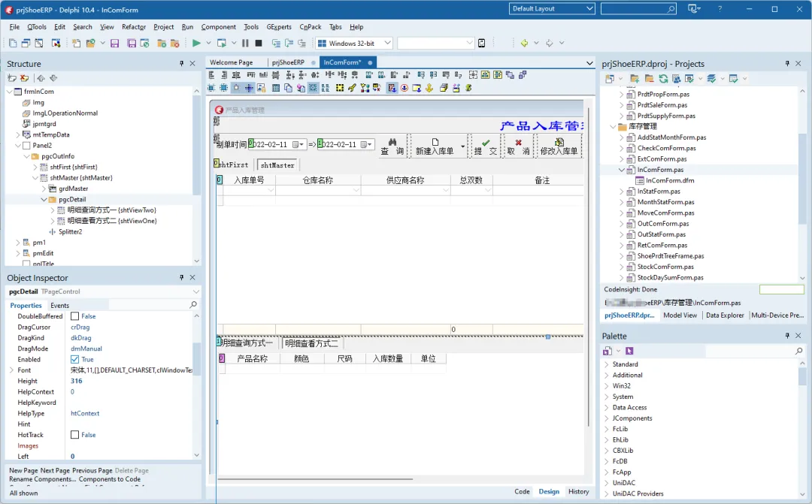
Task: Click the New Page link
Action: tap(23, 470)
